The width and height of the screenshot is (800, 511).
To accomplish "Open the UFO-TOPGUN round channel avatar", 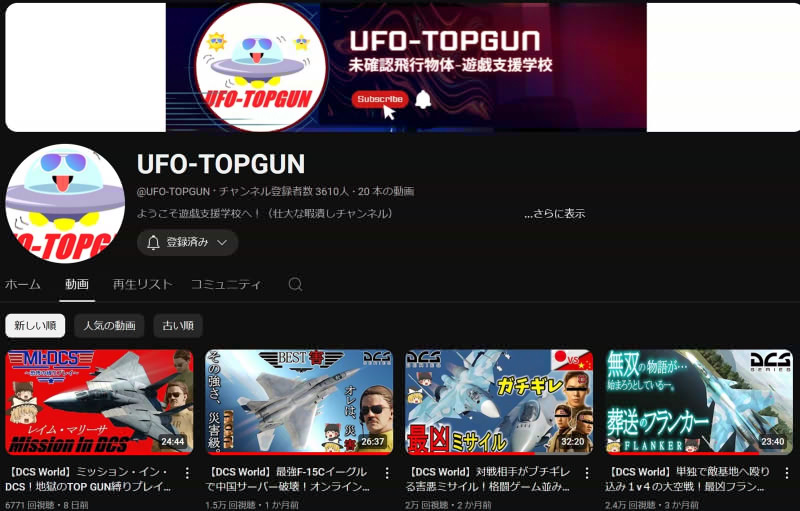I will tap(65, 203).
